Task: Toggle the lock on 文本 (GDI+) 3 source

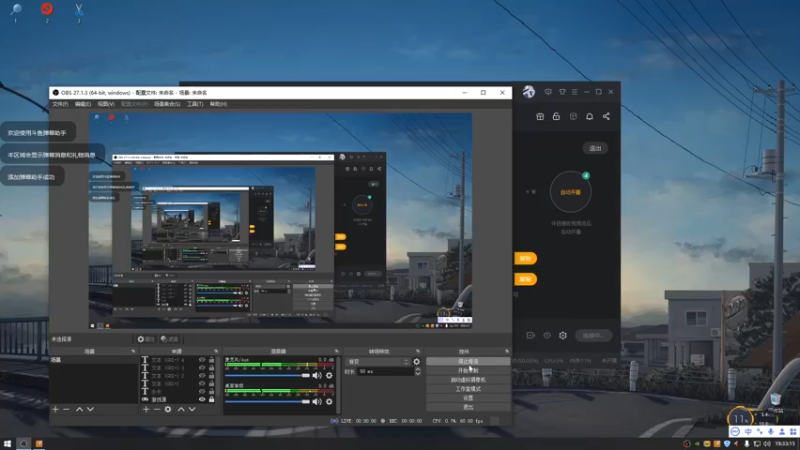Action: 211,367
